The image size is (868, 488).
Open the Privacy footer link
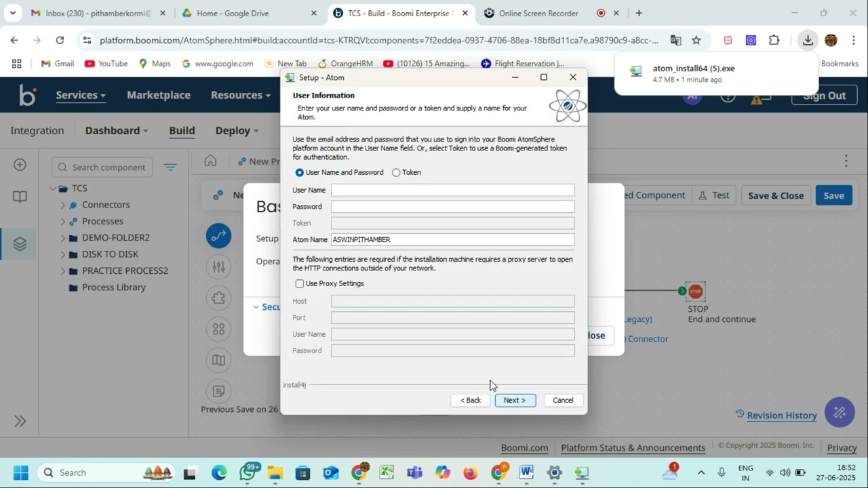(842, 447)
